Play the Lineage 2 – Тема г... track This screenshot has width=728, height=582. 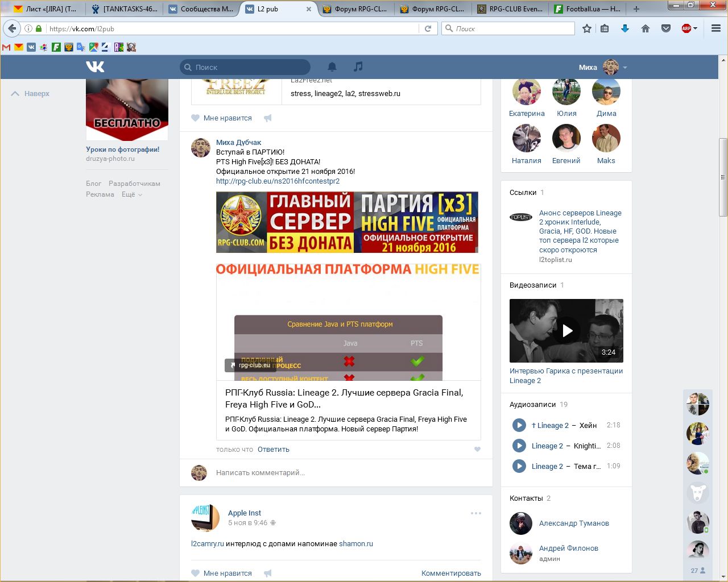pyautogui.click(x=519, y=466)
